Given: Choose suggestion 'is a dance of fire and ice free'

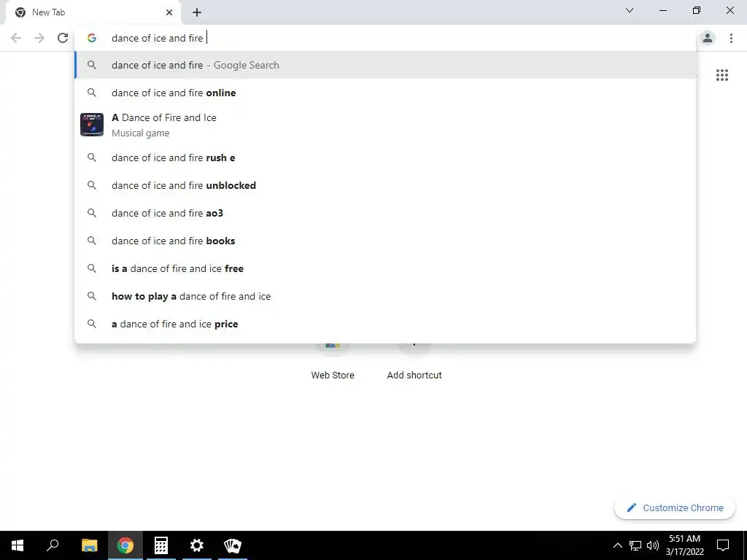Looking at the screenshot, I should [385, 268].
